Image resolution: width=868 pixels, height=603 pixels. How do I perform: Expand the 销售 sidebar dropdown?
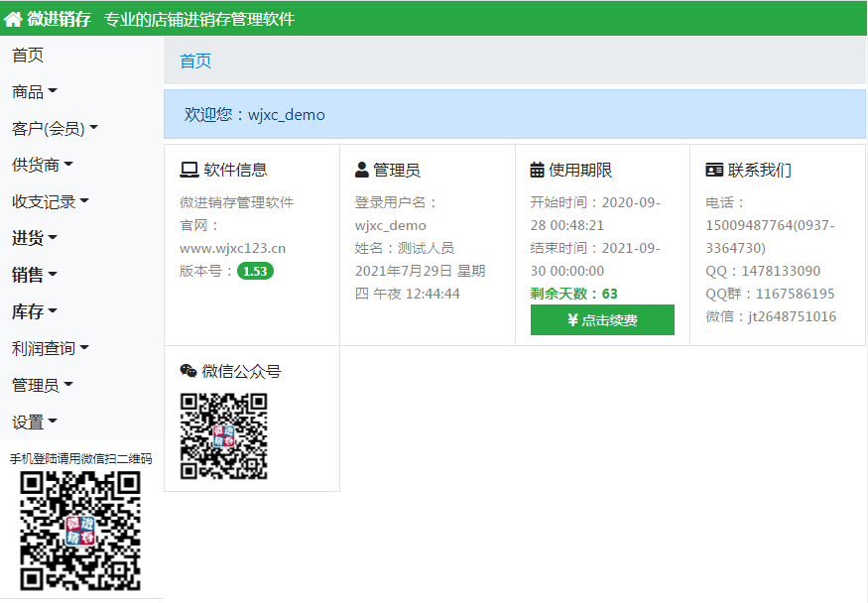pyautogui.click(x=35, y=275)
